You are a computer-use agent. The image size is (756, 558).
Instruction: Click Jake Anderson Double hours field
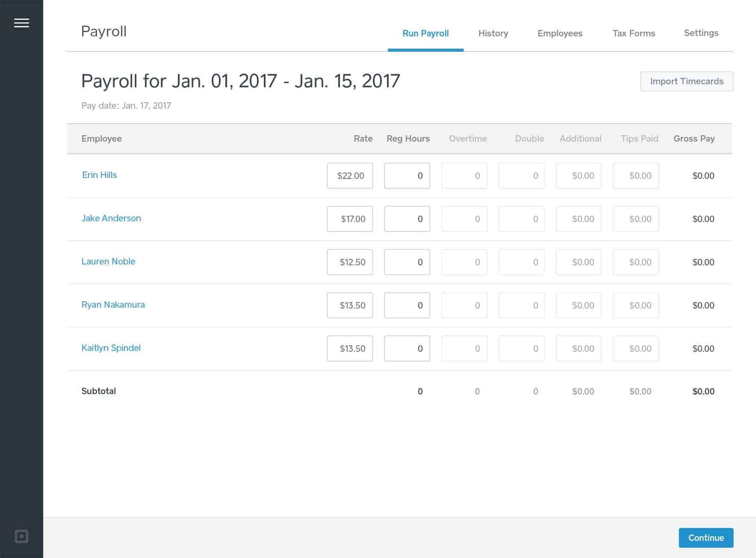click(x=522, y=219)
